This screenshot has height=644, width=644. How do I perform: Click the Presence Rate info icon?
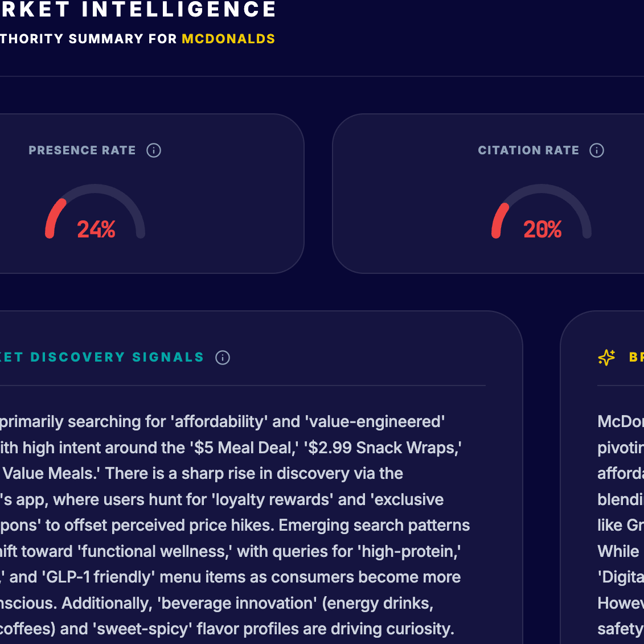click(154, 150)
